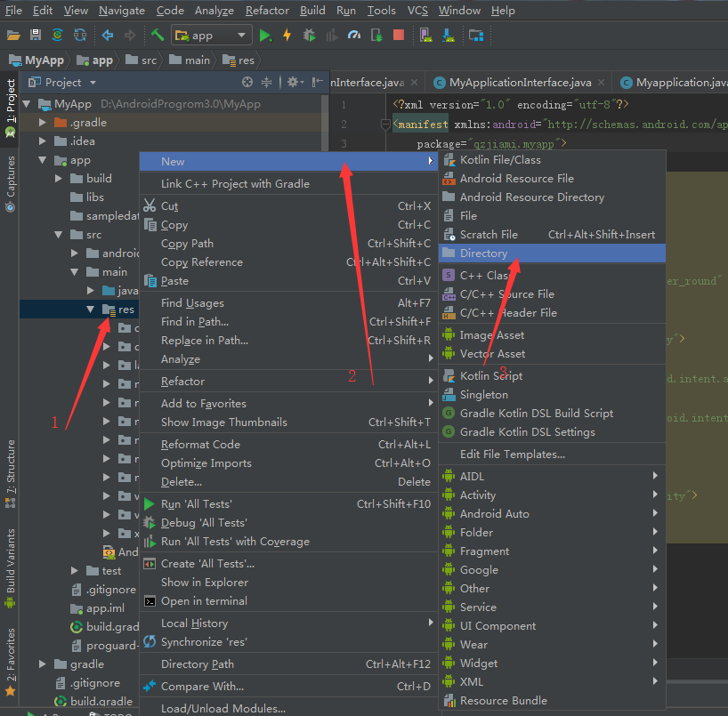The width and height of the screenshot is (728, 716).
Task: Expand the build folder node
Action: (x=59, y=179)
